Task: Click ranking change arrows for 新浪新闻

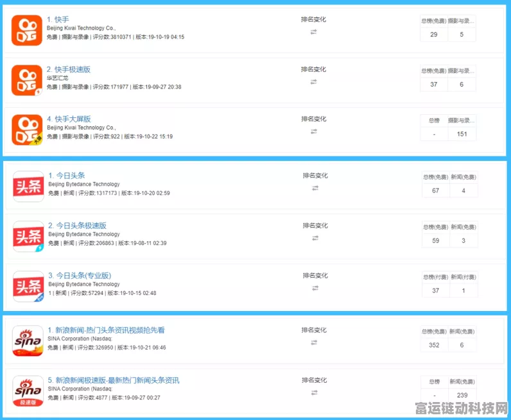Action: pos(314,342)
